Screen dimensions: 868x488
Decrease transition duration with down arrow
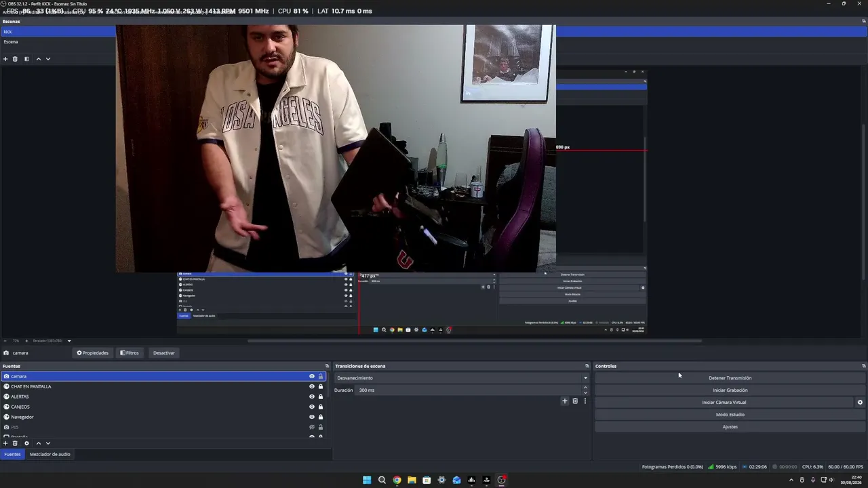tap(585, 392)
